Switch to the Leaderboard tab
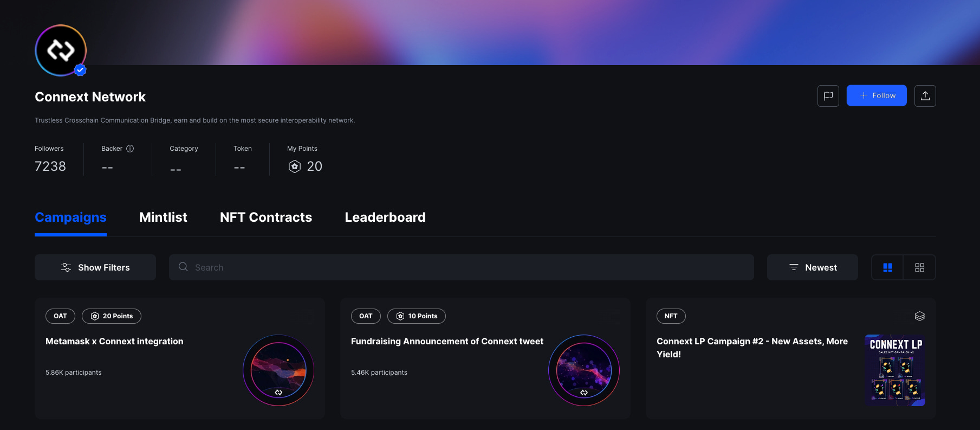980x430 pixels. coord(385,217)
